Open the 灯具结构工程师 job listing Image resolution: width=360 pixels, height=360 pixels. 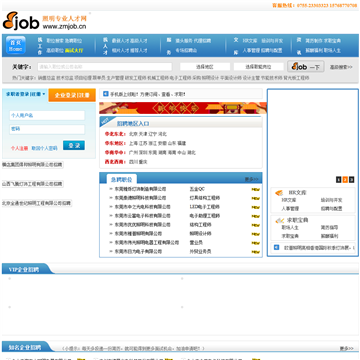point(204,198)
